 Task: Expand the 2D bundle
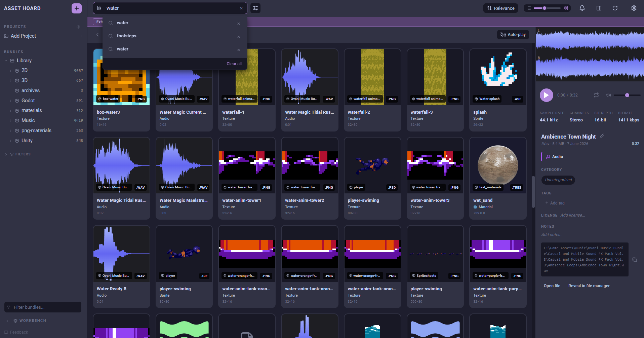pyautogui.click(x=10, y=71)
